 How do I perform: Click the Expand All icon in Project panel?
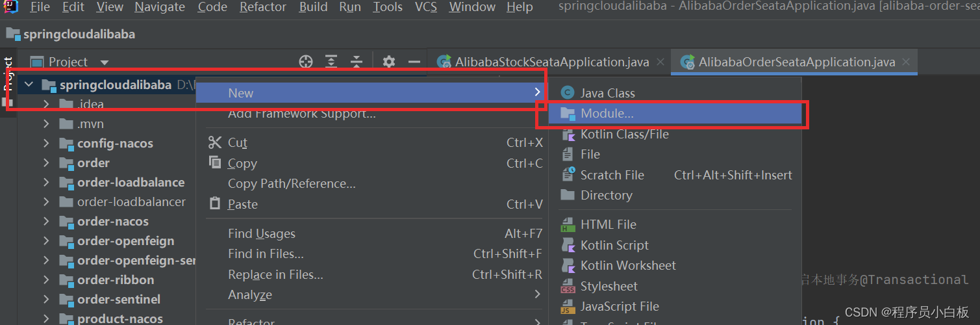click(331, 62)
